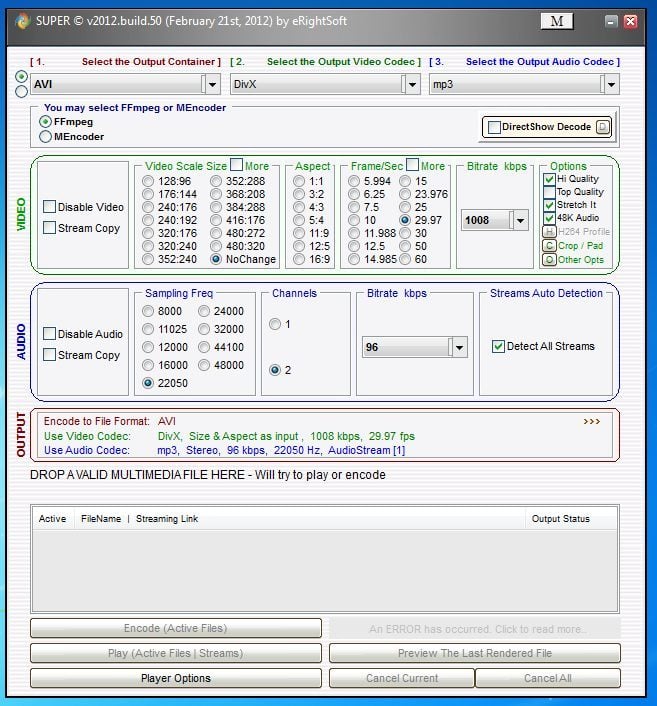Open the video bitrate 1008 dropdown
This screenshot has height=706, width=657.
pyautogui.click(x=519, y=220)
